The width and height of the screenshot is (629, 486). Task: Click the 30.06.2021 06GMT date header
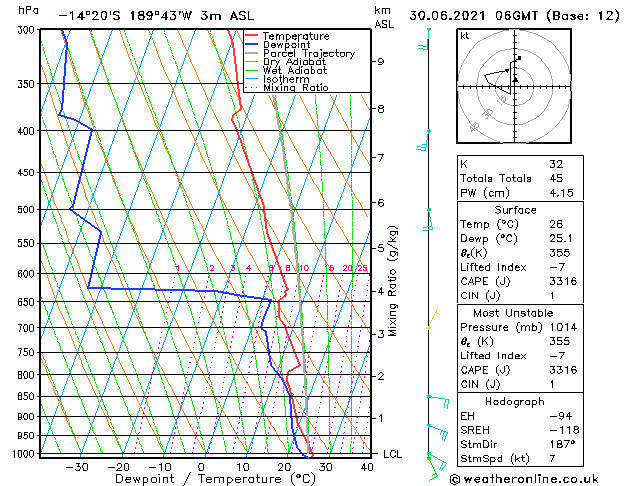point(473,16)
